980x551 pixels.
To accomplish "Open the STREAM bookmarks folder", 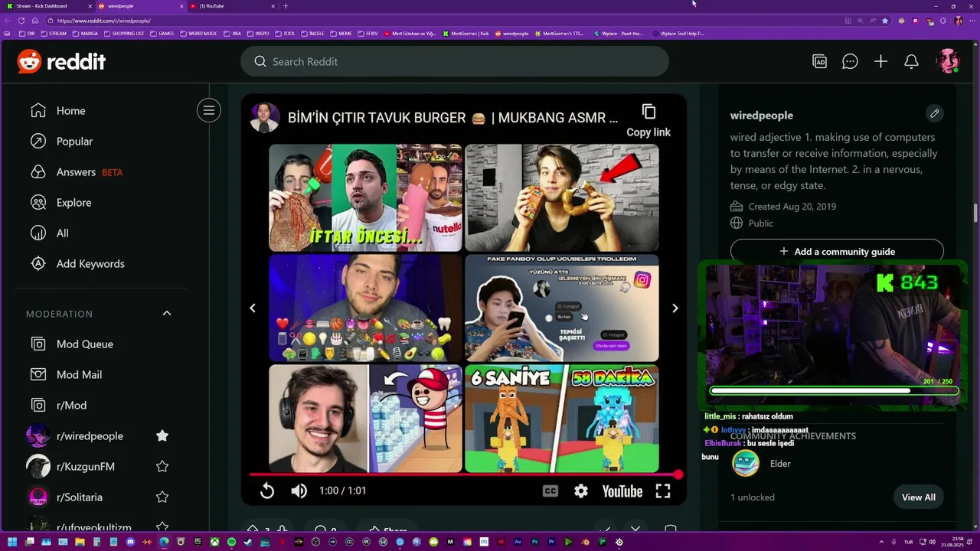I will pos(53,34).
